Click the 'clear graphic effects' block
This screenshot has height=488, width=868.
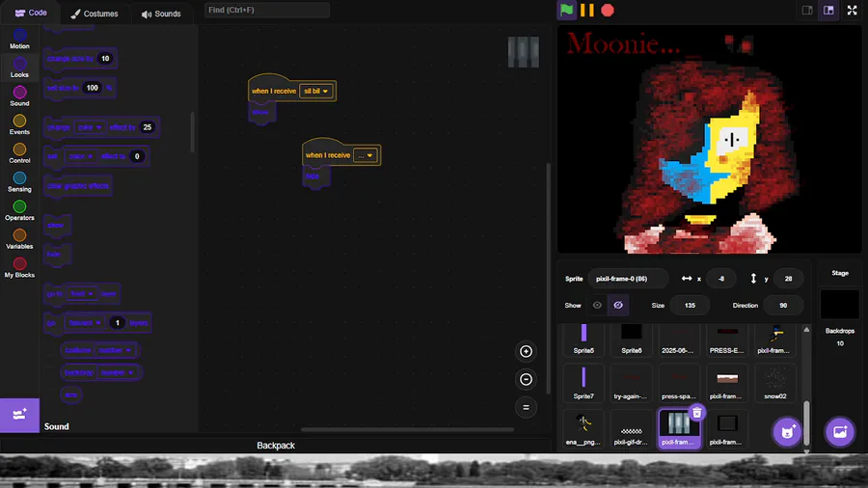pyautogui.click(x=77, y=186)
